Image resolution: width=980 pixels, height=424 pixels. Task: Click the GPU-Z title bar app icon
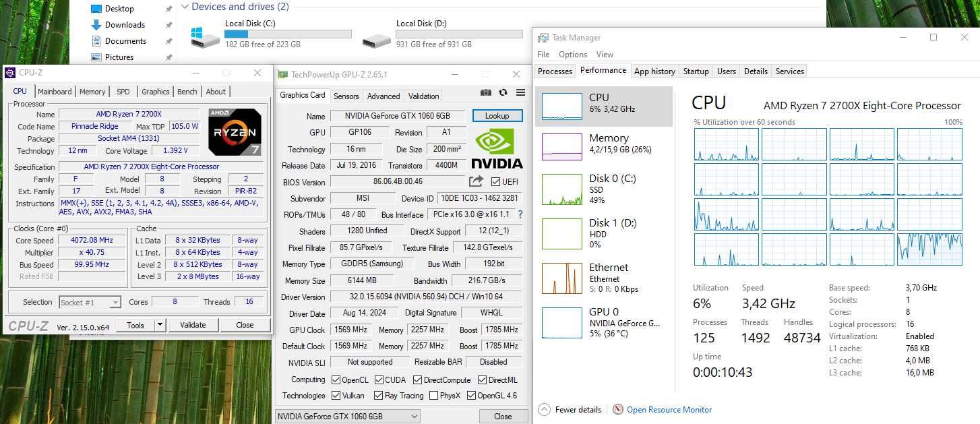pos(283,74)
